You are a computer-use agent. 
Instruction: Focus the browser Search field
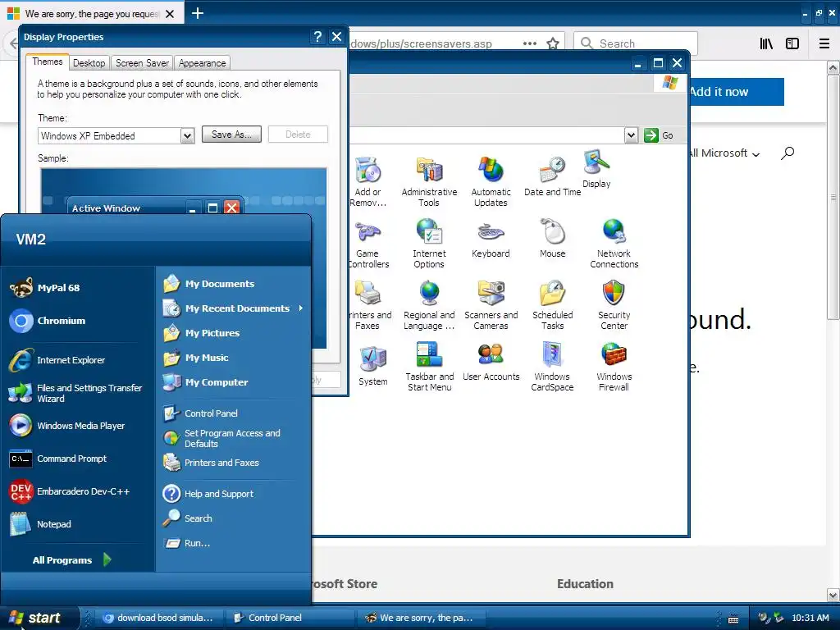pyautogui.click(x=636, y=43)
